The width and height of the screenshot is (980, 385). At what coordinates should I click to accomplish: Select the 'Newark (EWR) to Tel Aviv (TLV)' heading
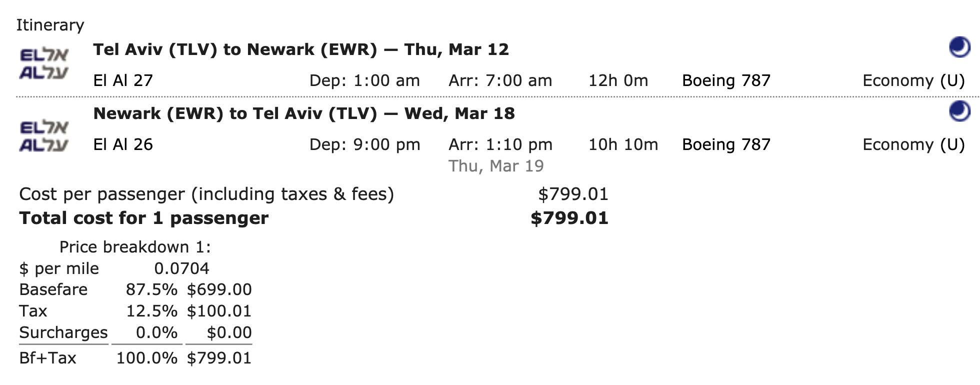(x=235, y=113)
